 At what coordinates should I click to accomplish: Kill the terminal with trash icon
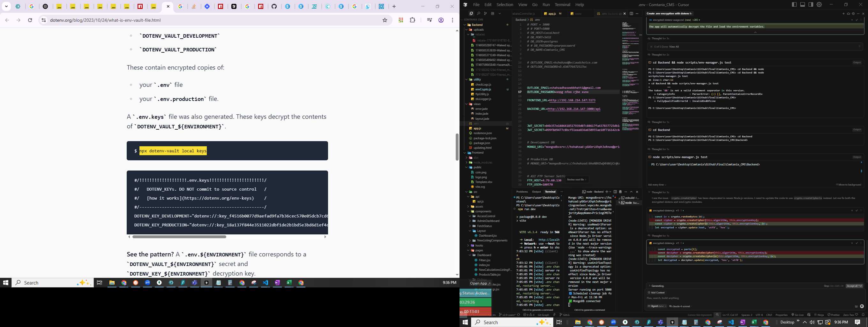coord(620,192)
